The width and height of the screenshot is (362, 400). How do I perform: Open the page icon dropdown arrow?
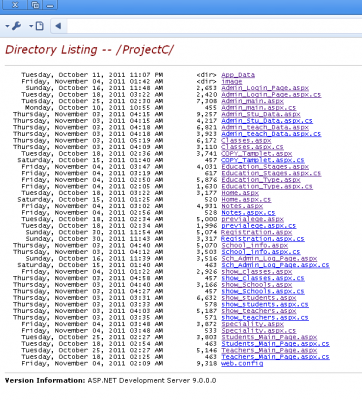(x=31, y=26)
